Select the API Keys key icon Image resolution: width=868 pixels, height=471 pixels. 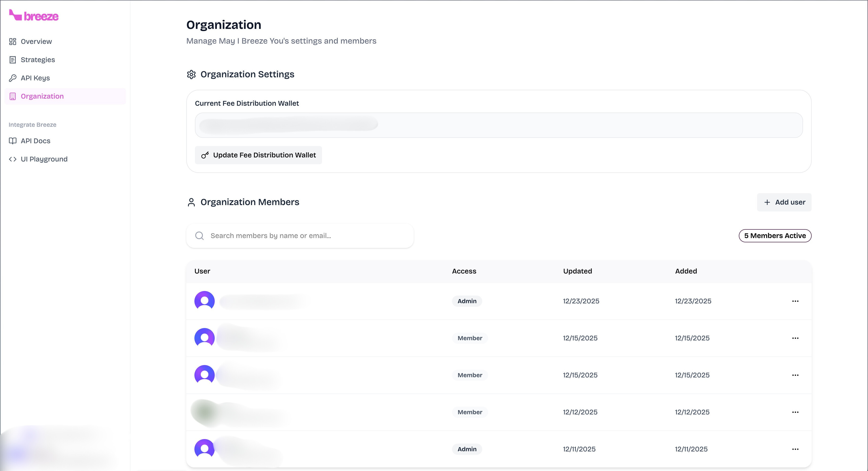[x=12, y=78]
